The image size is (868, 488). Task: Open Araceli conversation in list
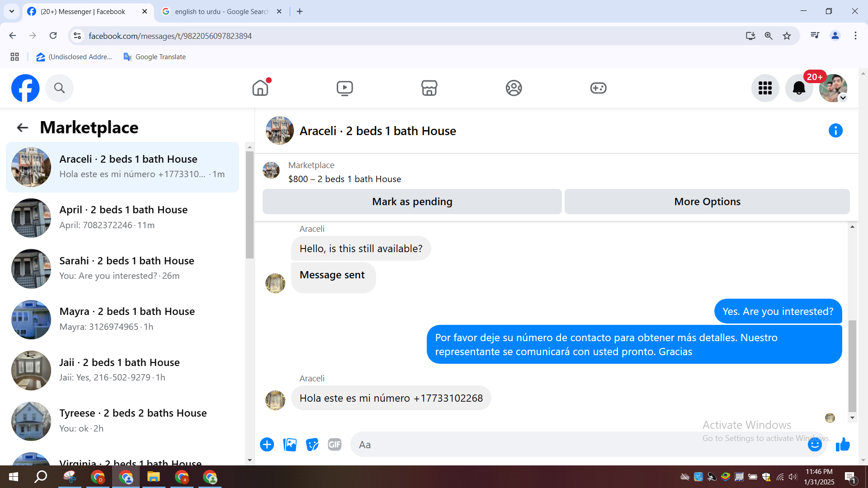123,167
